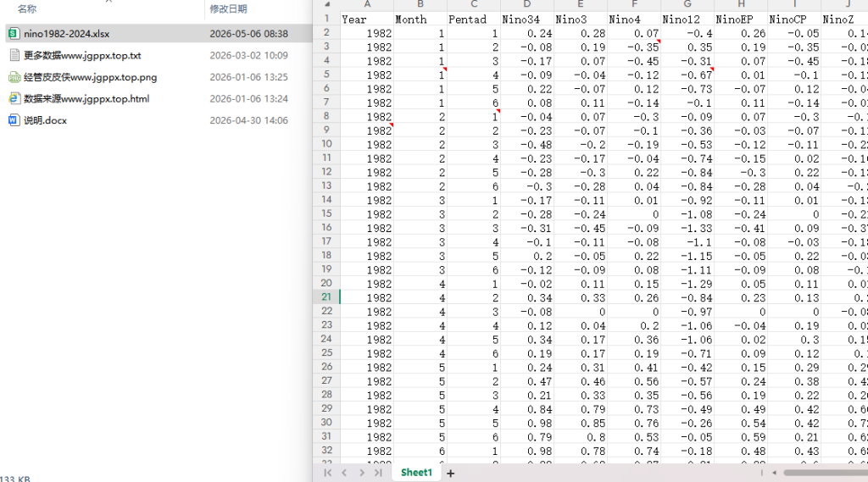The image size is (868, 482).
Task: Click cell F27 with value 0.56
Action: point(634,381)
